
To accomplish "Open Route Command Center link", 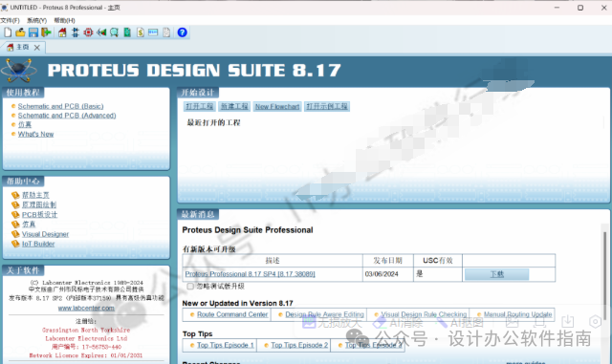I will coord(232,314).
